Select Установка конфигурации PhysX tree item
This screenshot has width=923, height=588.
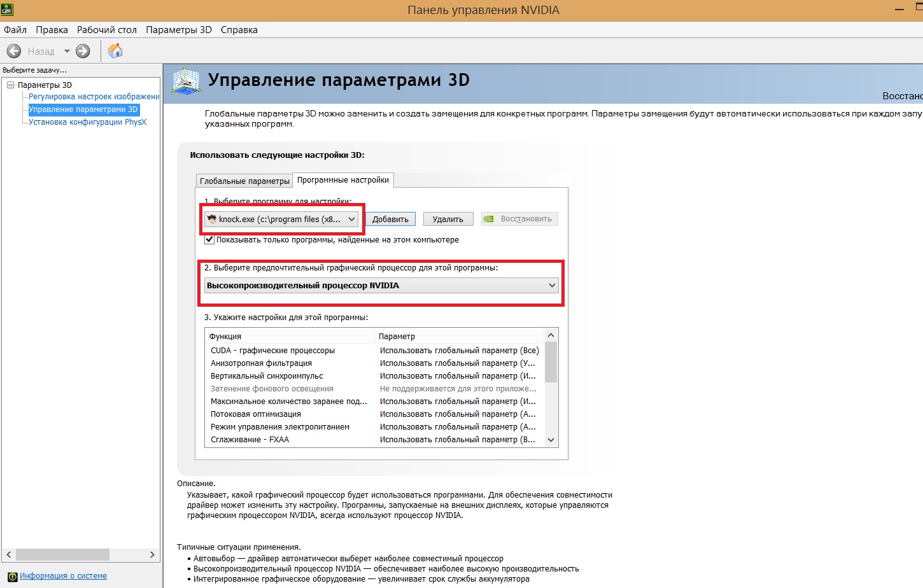88,122
